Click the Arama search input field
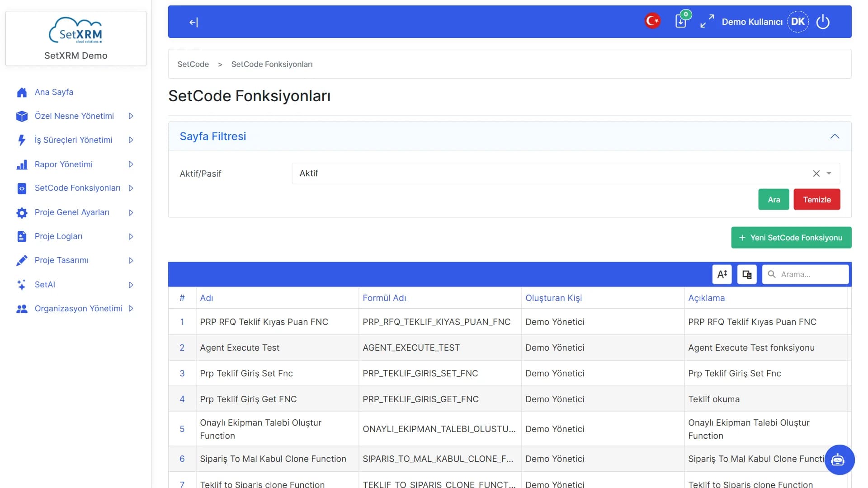The height and width of the screenshot is (488, 868). pyautogui.click(x=806, y=274)
